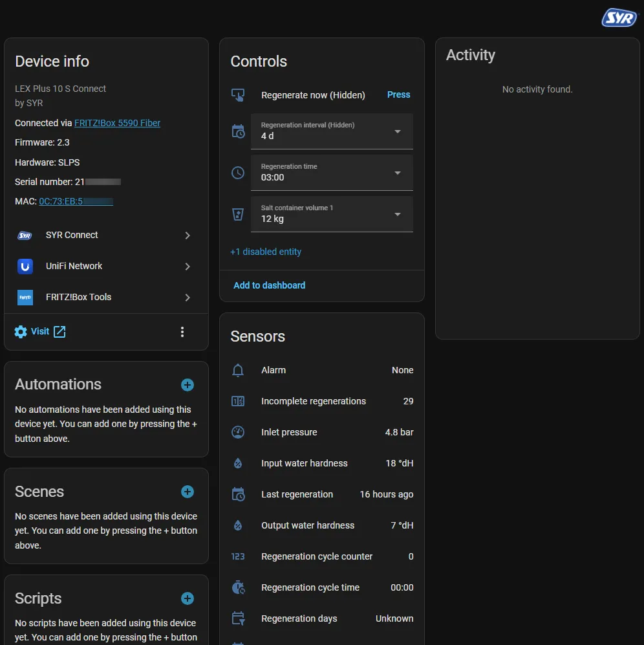Open the Regeneration cycle counter label
The width and height of the screenshot is (644, 645).
[317, 556]
